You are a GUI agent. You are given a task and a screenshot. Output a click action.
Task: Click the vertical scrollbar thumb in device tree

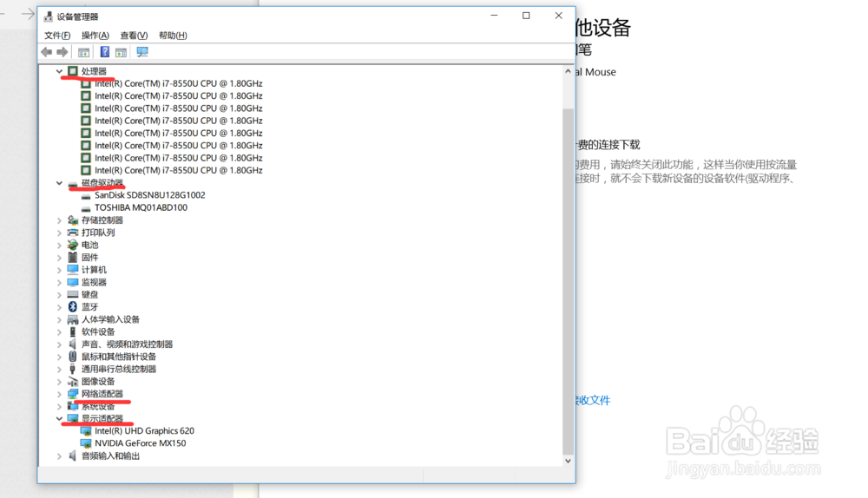tap(568, 281)
